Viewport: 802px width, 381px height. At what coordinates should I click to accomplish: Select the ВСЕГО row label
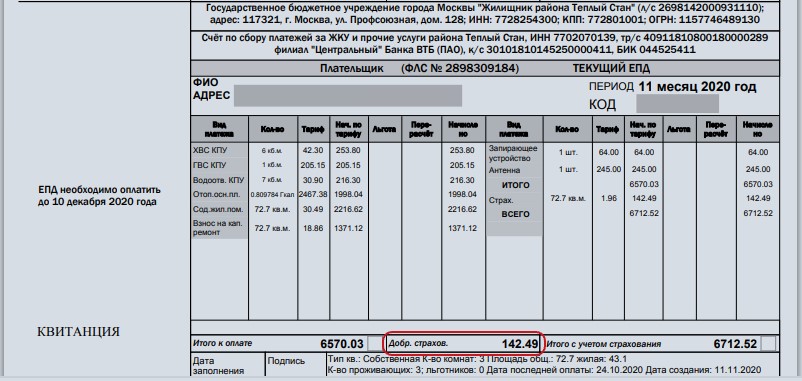point(515,214)
